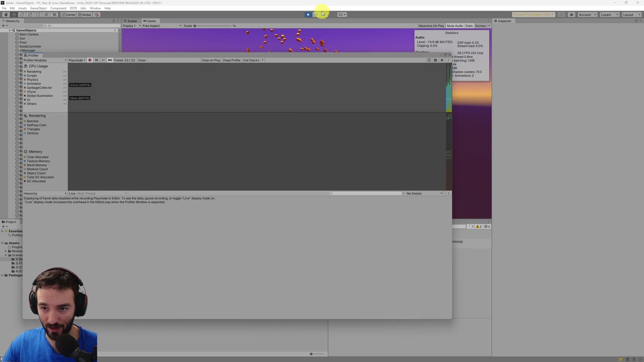Open the Custom Editor Tools icon
This screenshot has width=644, height=362.
[54, 14]
